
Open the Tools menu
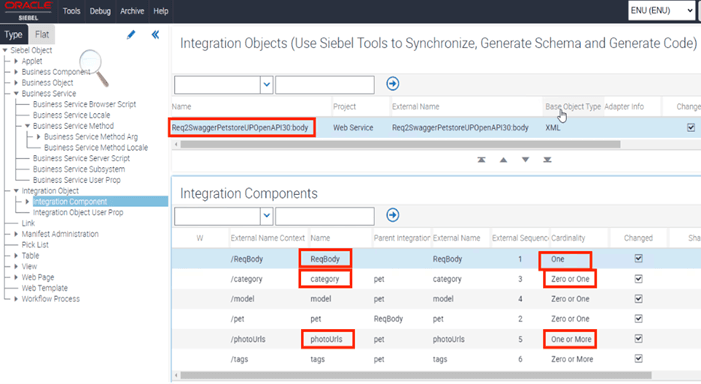pos(72,11)
